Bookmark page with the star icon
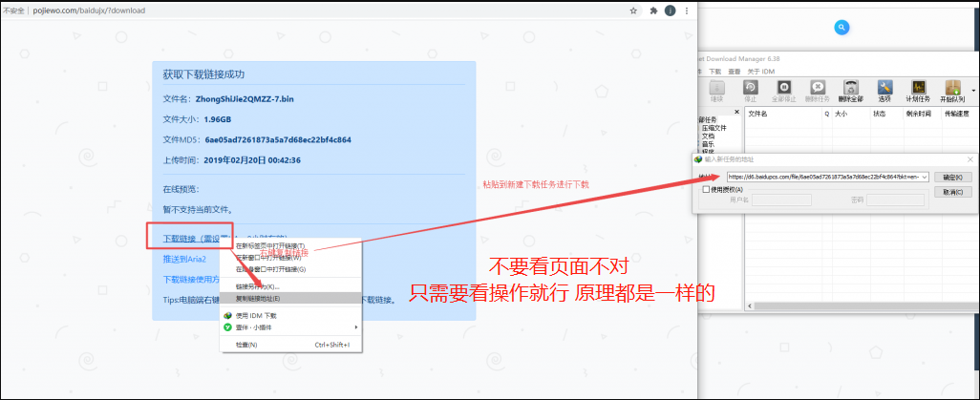 [633, 11]
